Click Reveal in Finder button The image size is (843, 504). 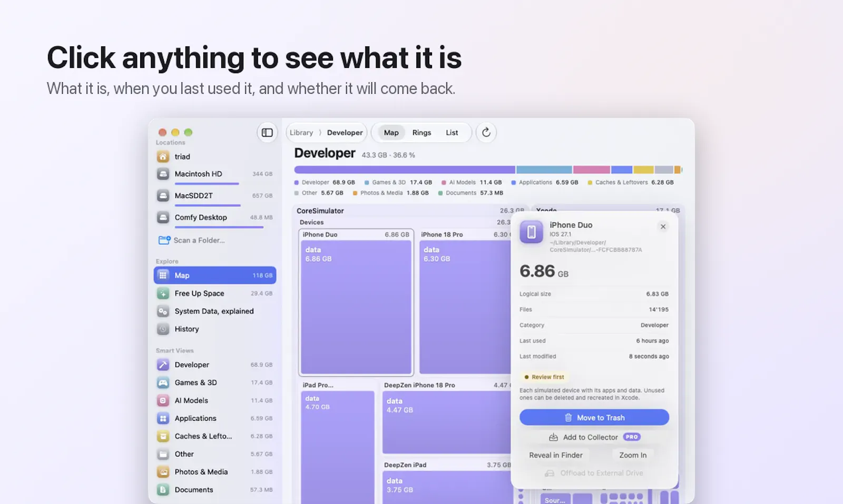coord(556,455)
